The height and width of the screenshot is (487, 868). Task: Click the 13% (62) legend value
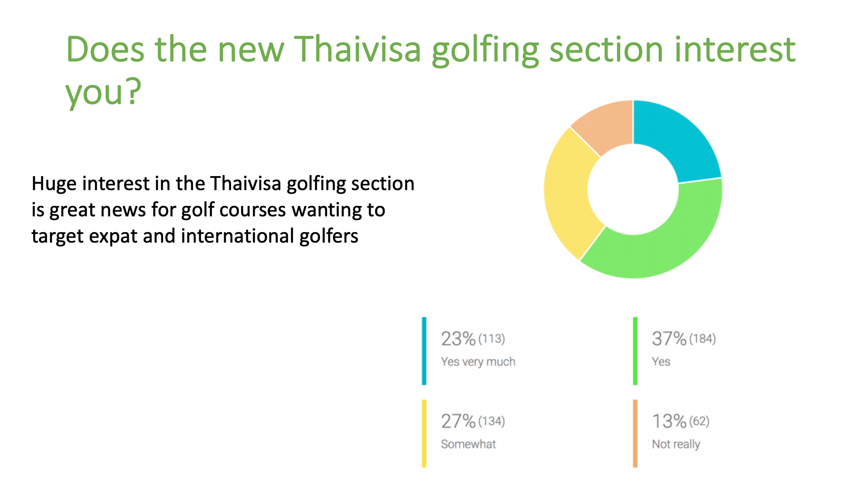[x=680, y=421]
